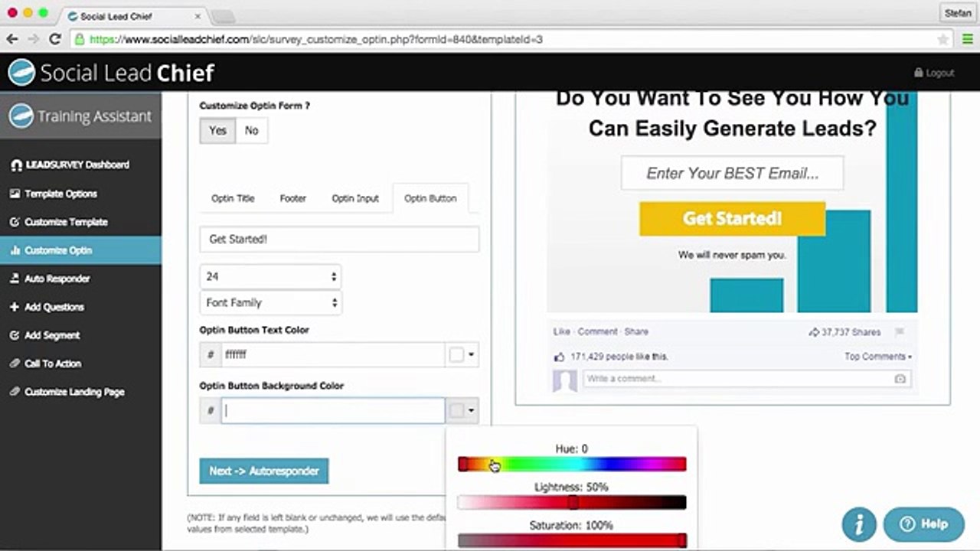
Task: Click the commenter avatar thumbnail
Action: pyautogui.click(x=565, y=380)
